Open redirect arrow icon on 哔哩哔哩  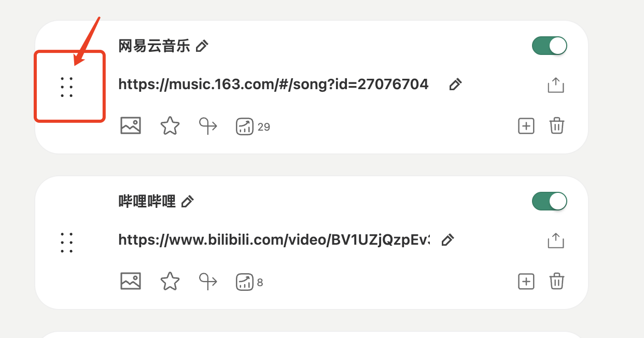click(208, 281)
